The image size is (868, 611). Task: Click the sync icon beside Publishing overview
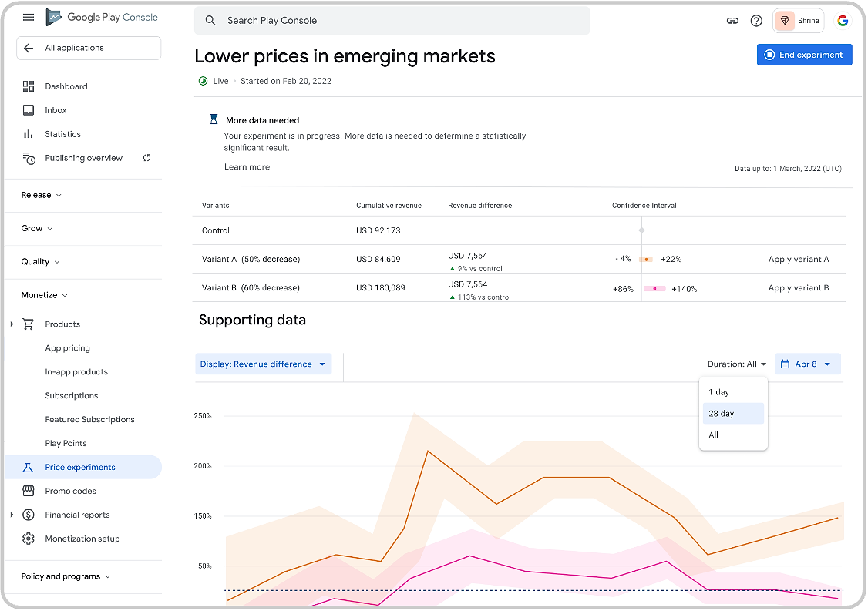[x=146, y=158]
